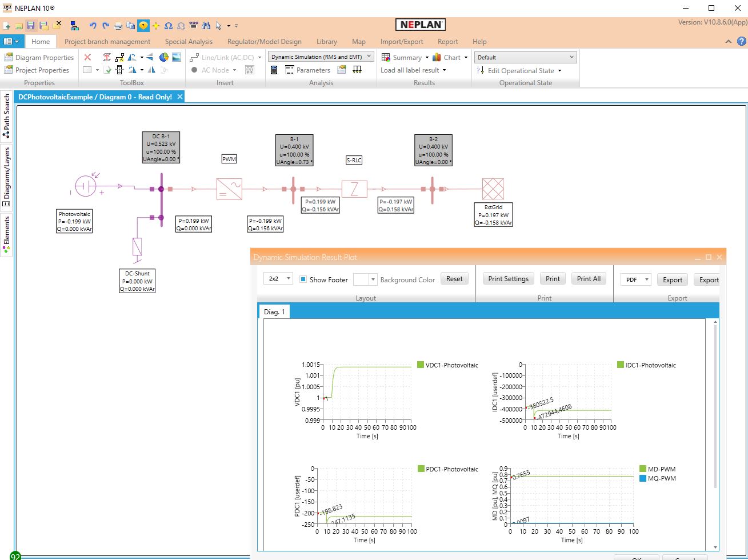Toggle the Show Footer checkbox
This screenshot has height=560, width=748.
coord(303,279)
